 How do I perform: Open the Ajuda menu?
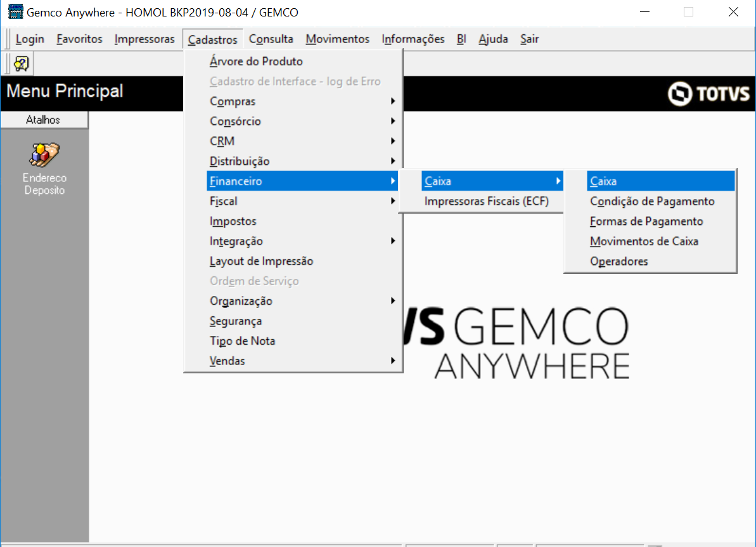493,39
